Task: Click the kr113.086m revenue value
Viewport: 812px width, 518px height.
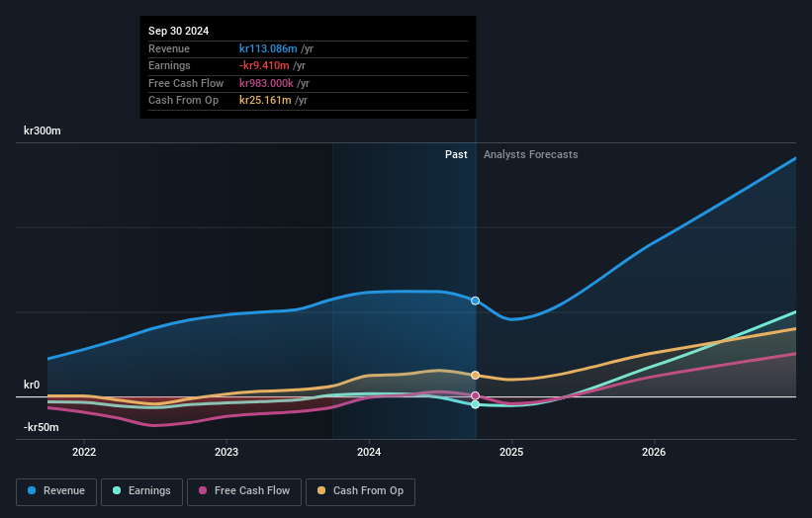Action: (x=268, y=48)
